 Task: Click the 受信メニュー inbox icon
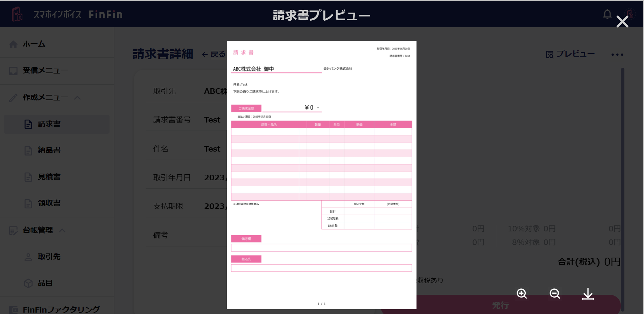[13, 71]
